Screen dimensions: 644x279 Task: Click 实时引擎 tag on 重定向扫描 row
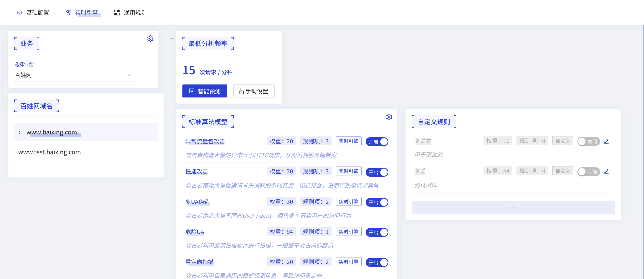click(x=348, y=262)
